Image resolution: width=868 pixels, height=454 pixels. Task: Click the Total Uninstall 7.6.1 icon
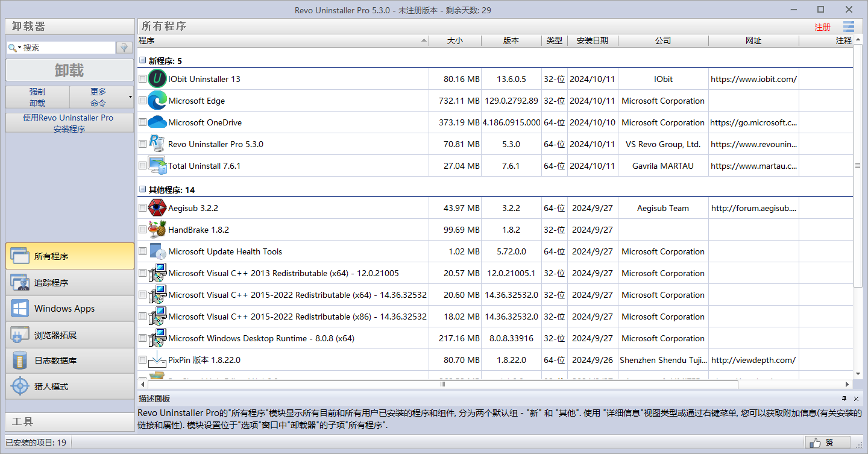pos(157,166)
